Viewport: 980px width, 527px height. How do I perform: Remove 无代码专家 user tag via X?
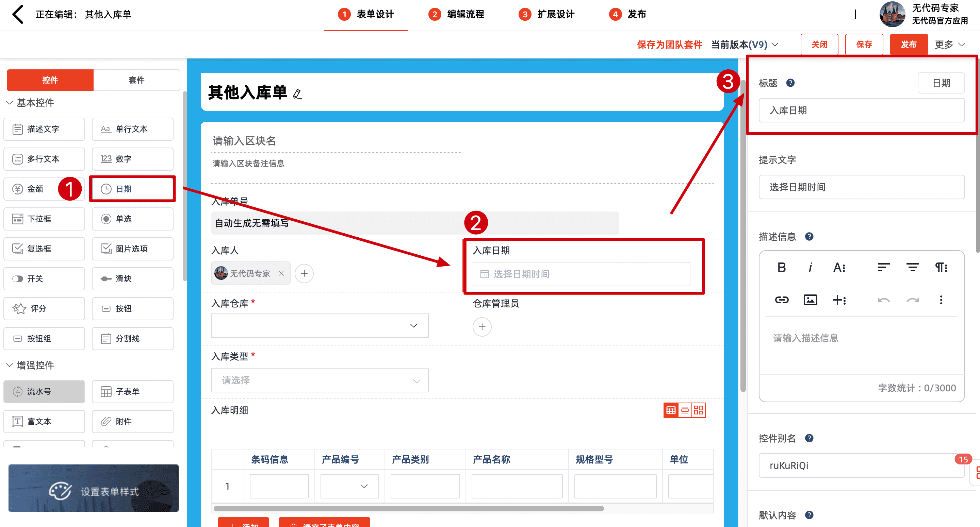[x=281, y=273]
